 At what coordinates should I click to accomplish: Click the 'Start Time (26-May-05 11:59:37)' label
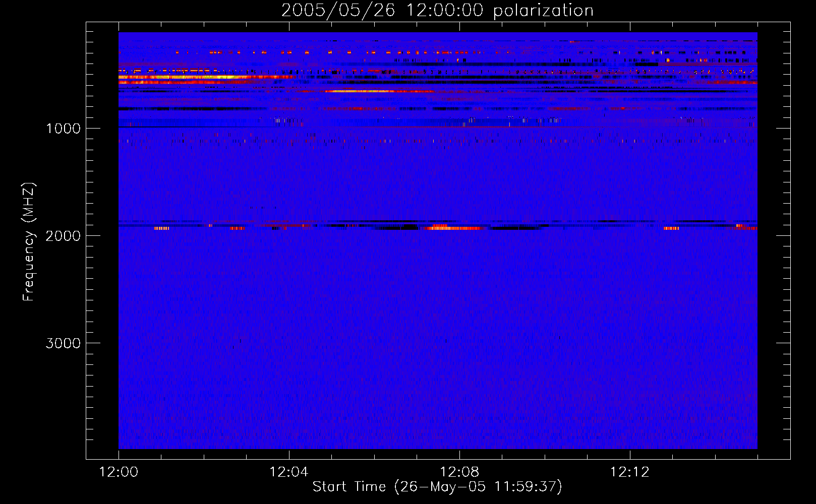(437, 487)
